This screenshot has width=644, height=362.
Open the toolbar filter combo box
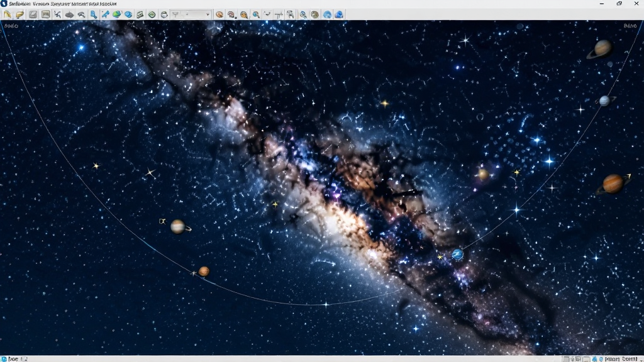(x=191, y=14)
